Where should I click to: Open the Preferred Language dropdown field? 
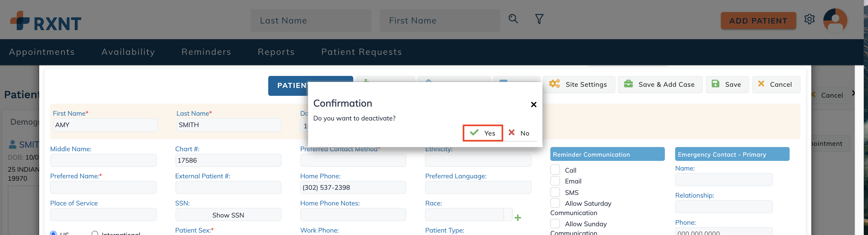point(478,187)
